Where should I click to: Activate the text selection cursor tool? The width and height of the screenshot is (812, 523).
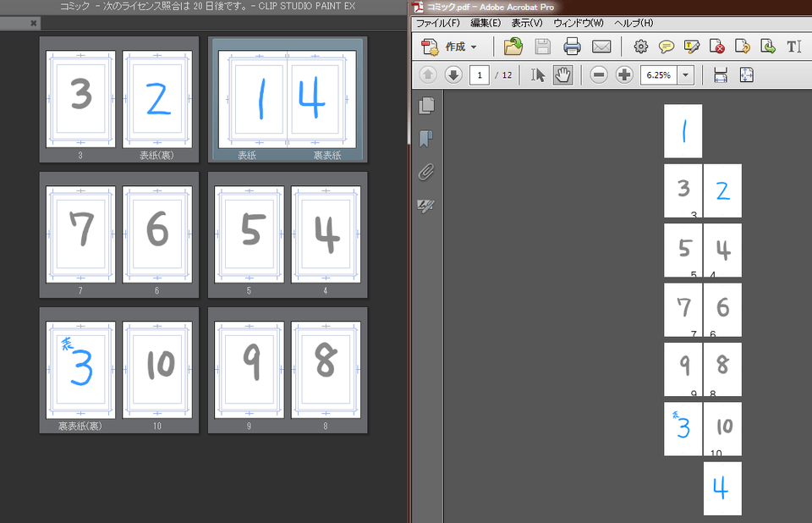(x=538, y=75)
